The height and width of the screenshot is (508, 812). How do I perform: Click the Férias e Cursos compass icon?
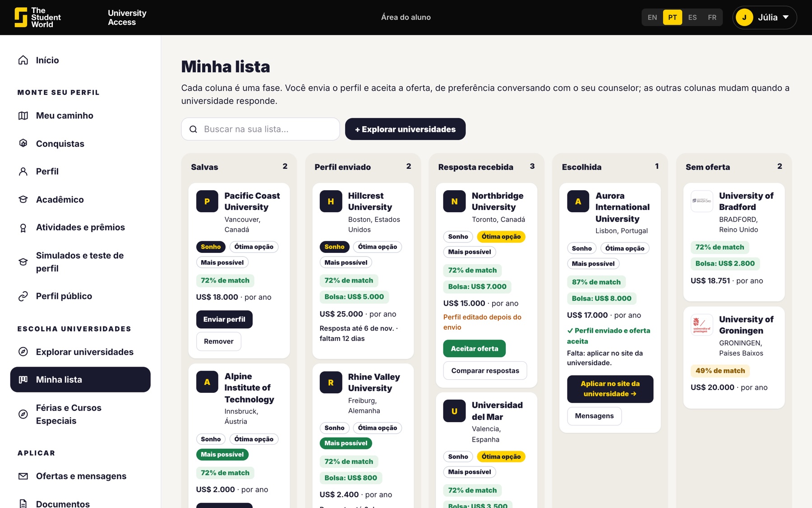(23, 414)
